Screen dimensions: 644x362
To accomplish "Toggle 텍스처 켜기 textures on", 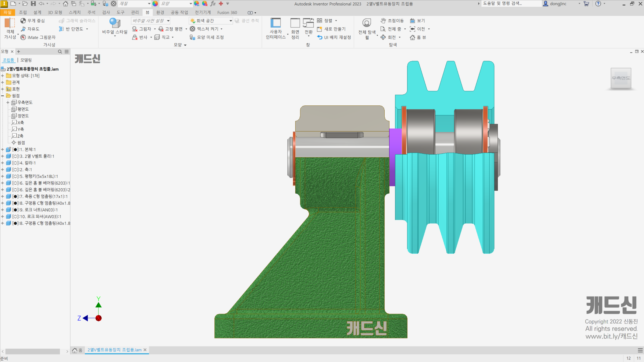I will [204, 29].
